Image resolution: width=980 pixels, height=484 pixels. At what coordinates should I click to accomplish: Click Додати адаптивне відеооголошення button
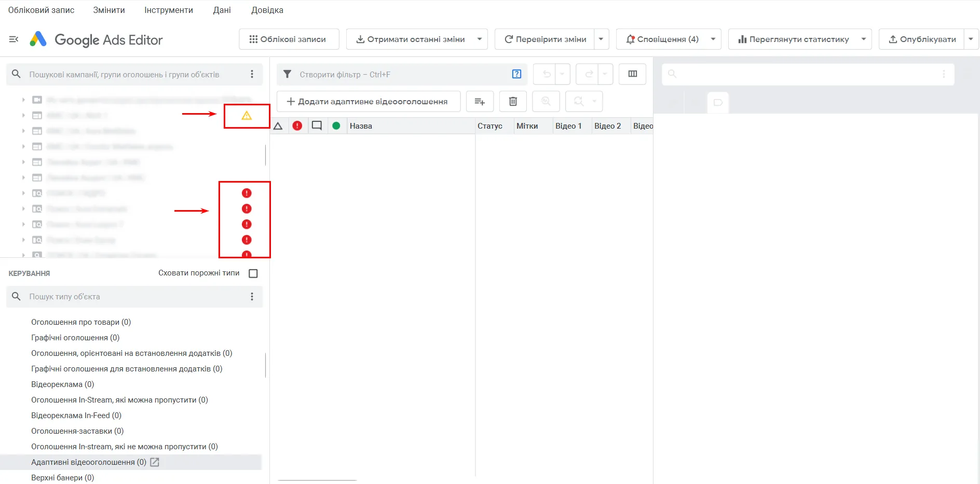[x=368, y=102]
